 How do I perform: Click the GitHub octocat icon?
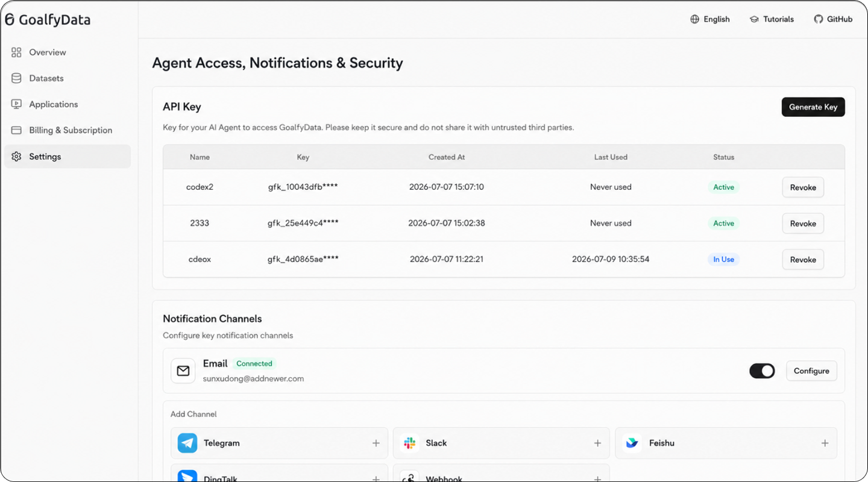click(x=819, y=19)
